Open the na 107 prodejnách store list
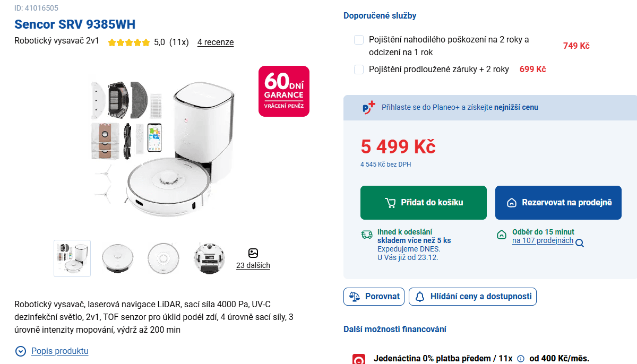637x364 pixels. (542, 240)
